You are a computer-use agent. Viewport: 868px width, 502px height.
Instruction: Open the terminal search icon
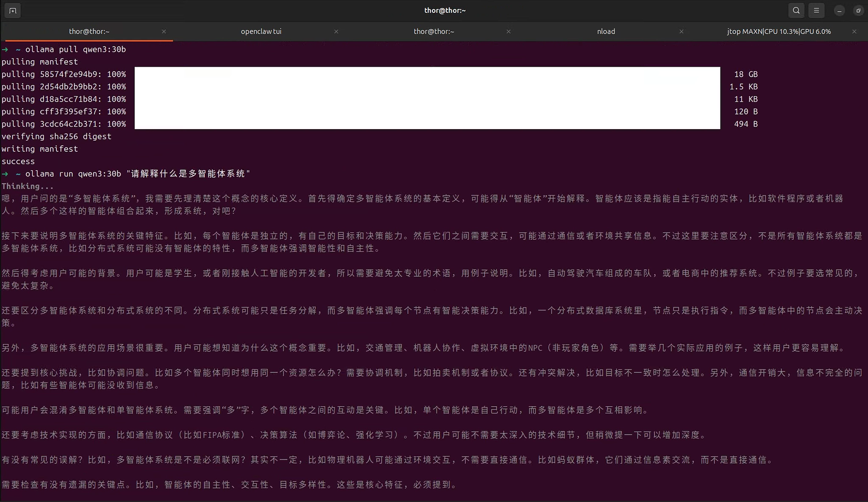coord(796,11)
